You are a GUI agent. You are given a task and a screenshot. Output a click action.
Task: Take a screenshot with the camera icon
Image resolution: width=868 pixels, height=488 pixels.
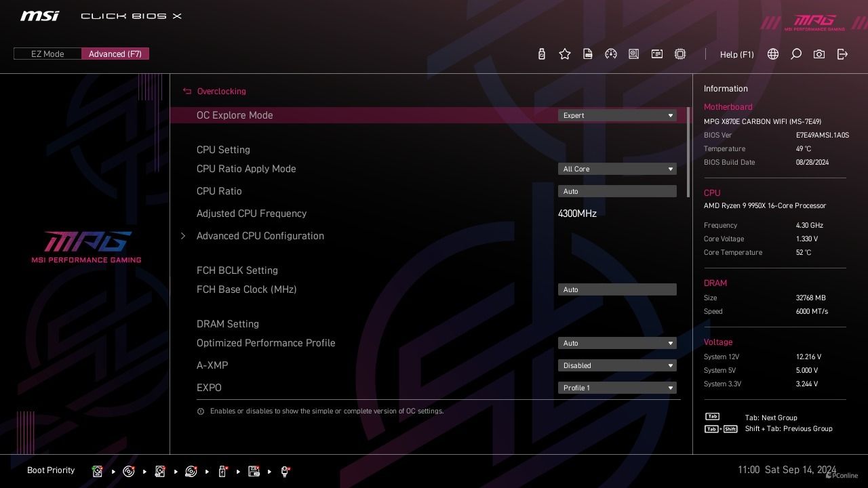[x=819, y=54]
